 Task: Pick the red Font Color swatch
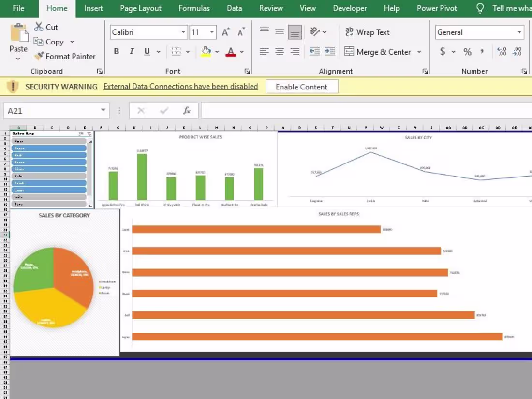click(x=231, y=55)
